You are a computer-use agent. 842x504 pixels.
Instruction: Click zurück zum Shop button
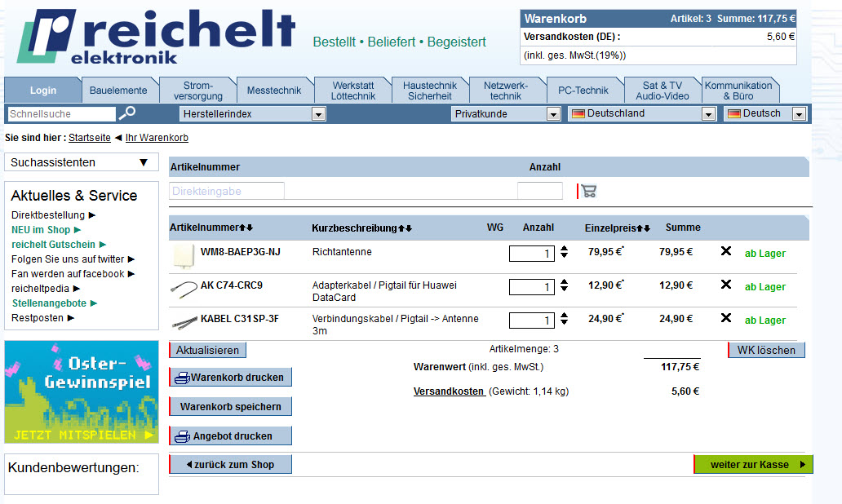(230, 465)
